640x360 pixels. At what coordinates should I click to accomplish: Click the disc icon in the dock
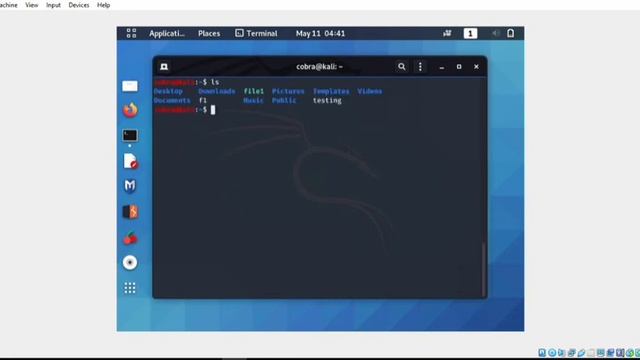pos(130,262)
